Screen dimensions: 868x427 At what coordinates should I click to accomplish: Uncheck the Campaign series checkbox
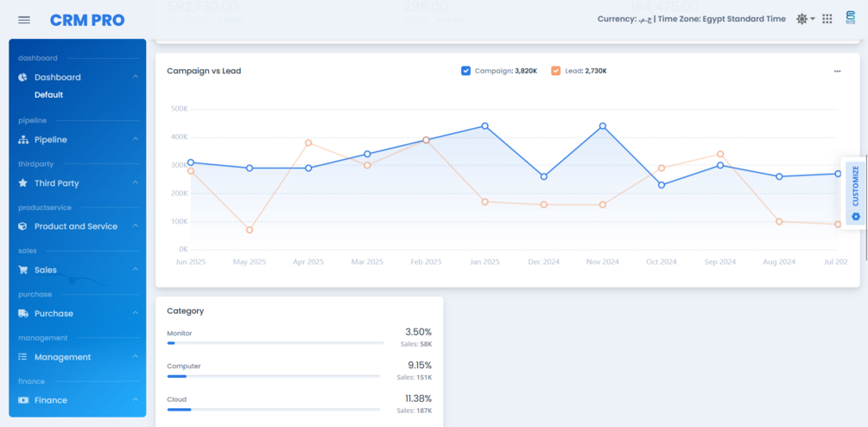tap(466, 71)
